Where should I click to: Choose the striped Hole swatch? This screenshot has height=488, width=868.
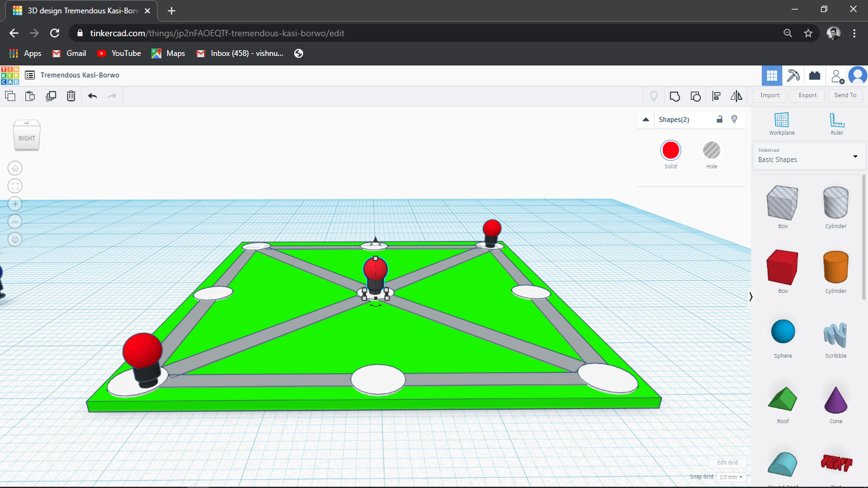[712, 151]
